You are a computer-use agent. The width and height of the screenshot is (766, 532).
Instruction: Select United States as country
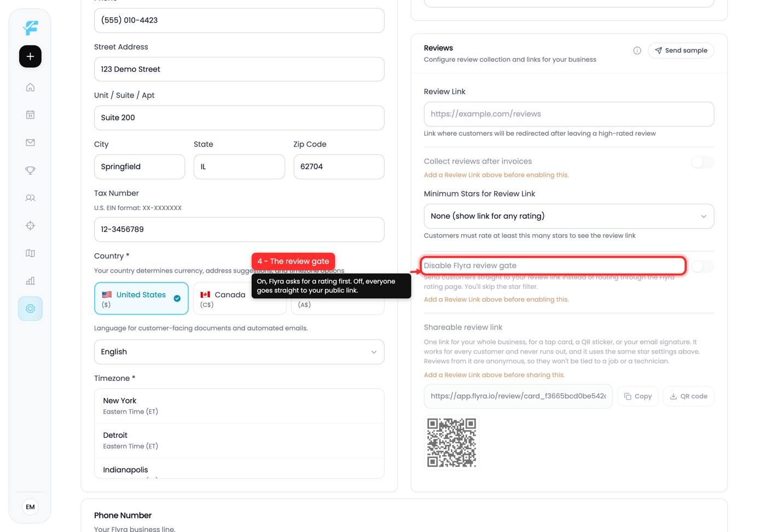141,298
